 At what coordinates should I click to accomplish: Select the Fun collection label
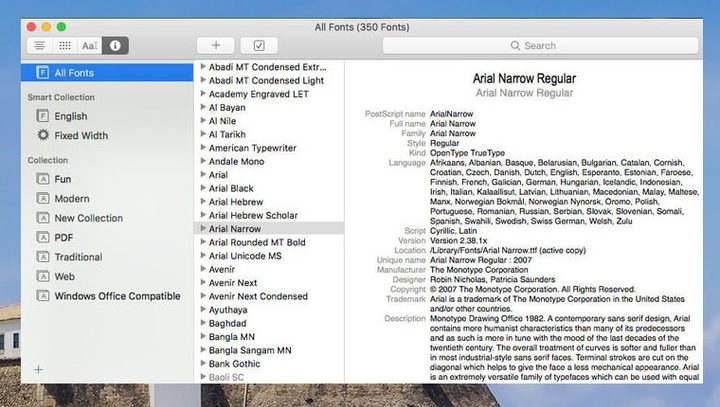(63, 179)
